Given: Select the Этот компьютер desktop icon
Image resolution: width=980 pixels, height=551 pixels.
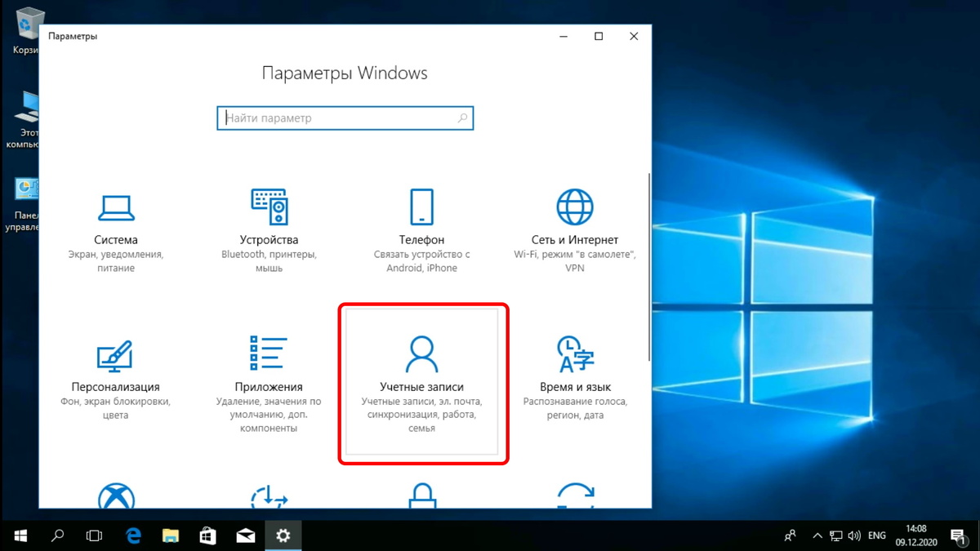Looking at the screenshot, I should click(x=24, y=120).
